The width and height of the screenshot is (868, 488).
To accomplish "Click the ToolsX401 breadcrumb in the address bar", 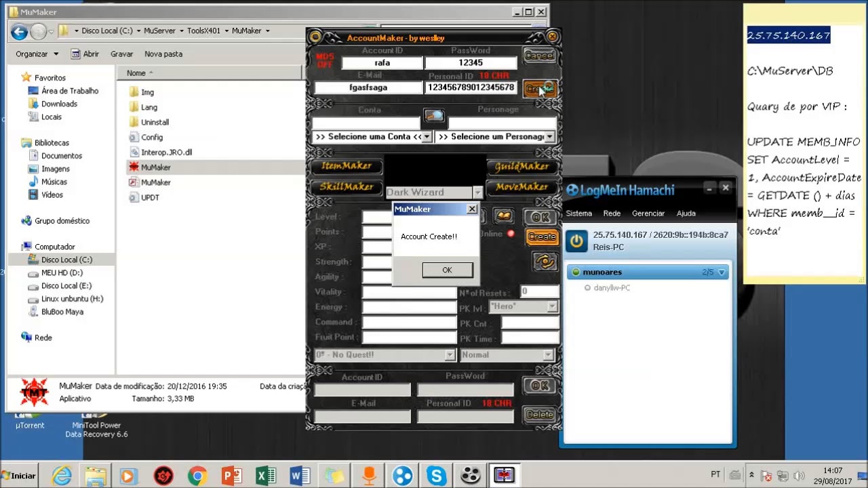I will pos(203,30).
